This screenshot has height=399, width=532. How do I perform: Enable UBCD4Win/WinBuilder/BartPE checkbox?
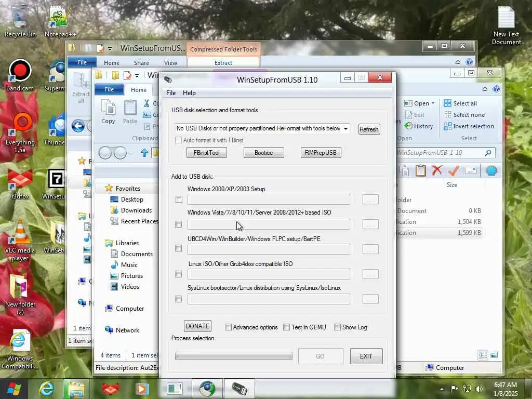click(x=179, y=248)
